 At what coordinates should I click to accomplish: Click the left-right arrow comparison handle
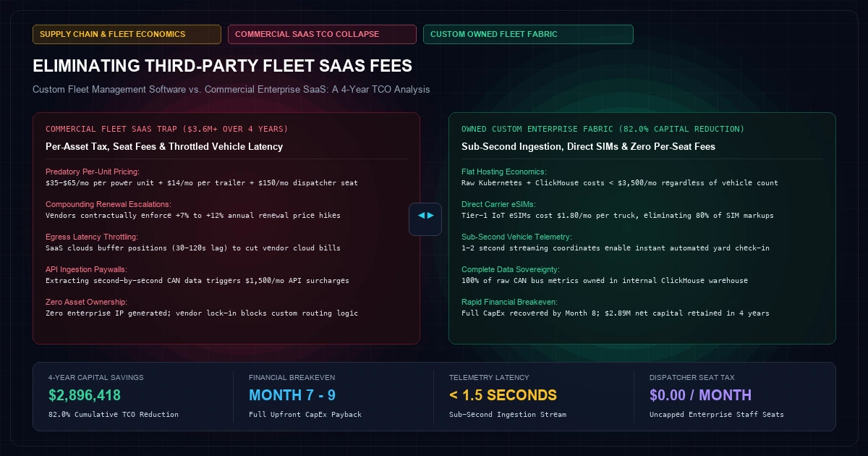point(425,219)
